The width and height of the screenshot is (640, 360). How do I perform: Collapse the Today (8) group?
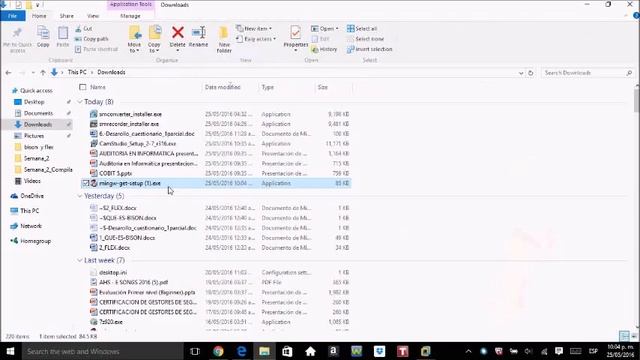(x=80, y=102)
